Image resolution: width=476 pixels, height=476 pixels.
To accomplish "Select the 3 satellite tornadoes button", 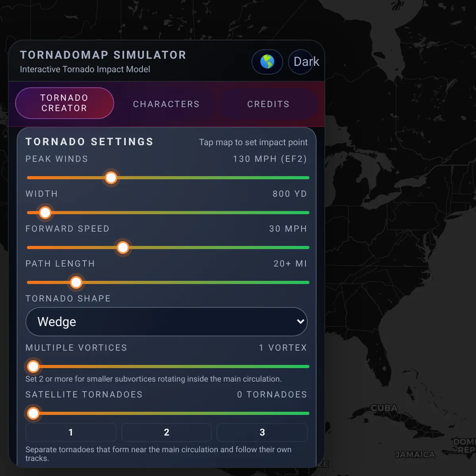I will [262, 432].
